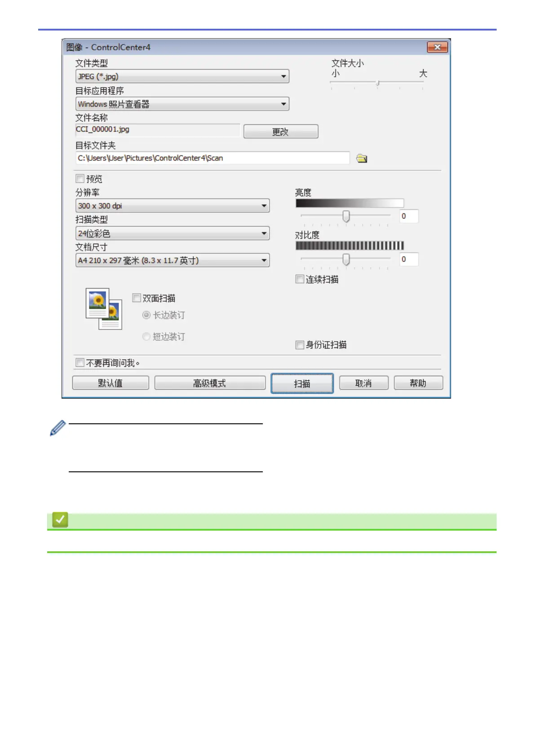Image resolution: width=535 pixels, height=756 pixels.
Task: Click the 目标文件夹 path input field
Action: 212,158
